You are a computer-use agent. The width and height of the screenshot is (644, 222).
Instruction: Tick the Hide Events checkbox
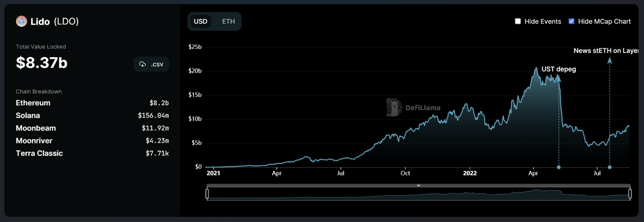(518, 21)
